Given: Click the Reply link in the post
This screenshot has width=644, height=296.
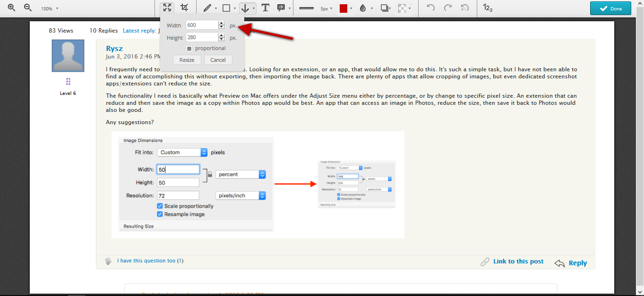Looking at the screenshot, I should point(577,263).
